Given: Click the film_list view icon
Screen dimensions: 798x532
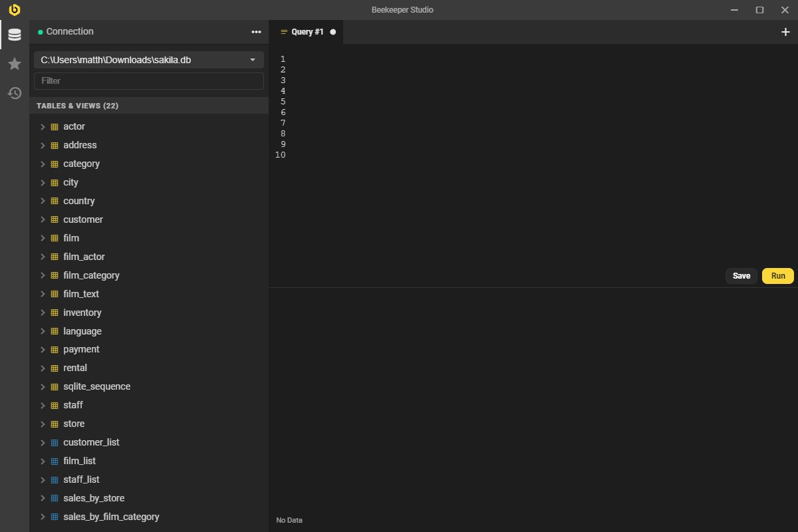Looking at the screenshot, I should 55,462.
